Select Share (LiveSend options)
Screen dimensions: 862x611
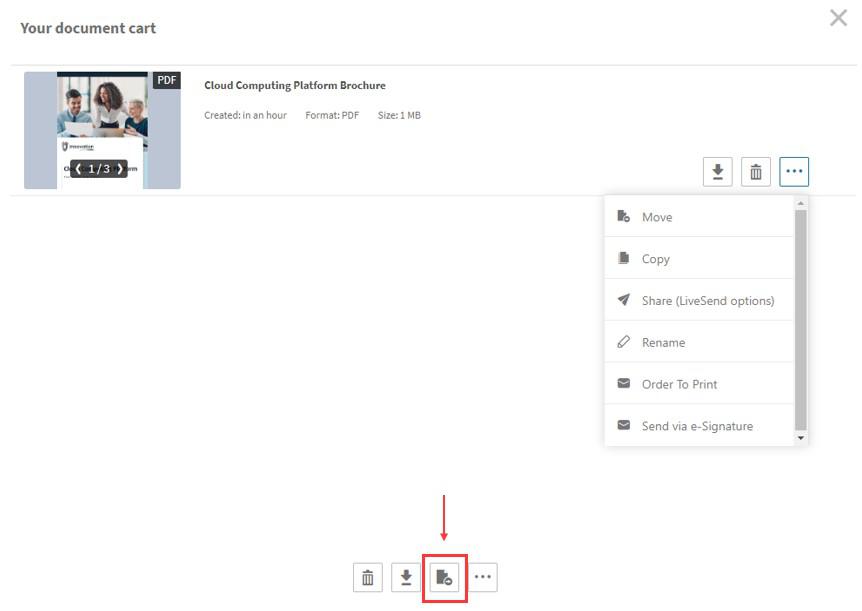[699, 300]
